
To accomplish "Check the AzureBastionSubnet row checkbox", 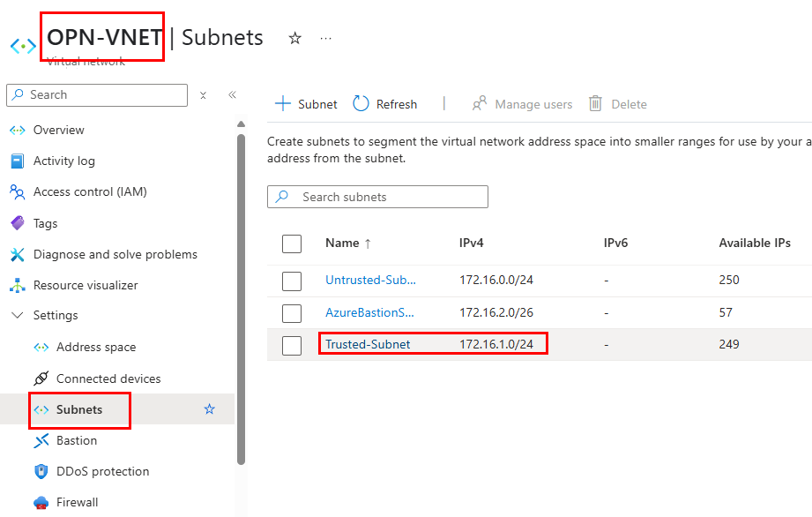I will pos(292,313).
